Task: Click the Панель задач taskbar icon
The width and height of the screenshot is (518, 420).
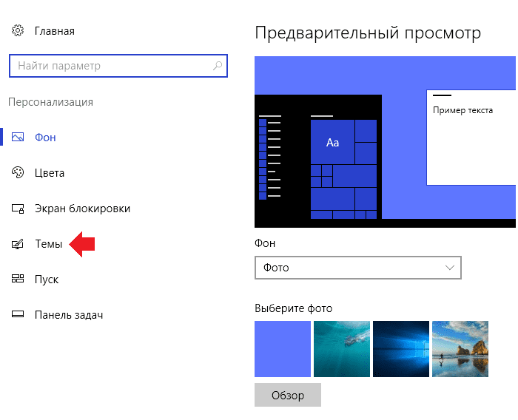Action: tap(18, 314)
